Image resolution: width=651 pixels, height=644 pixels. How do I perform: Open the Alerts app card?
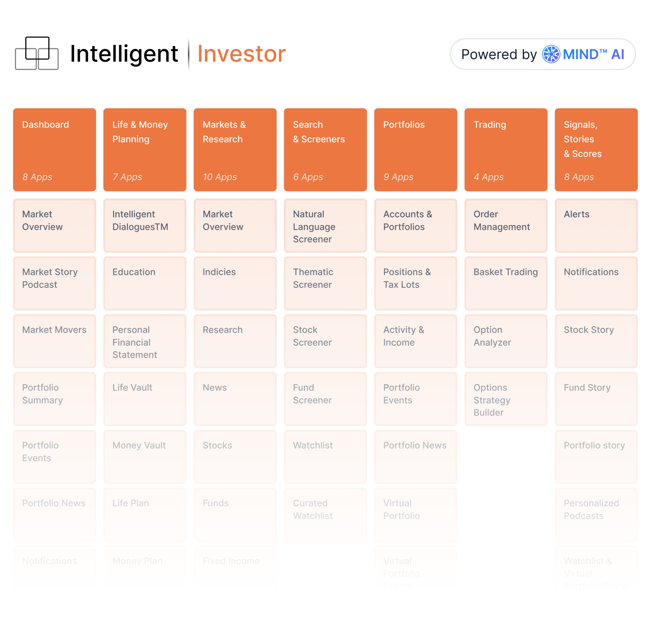click(596, 225)
